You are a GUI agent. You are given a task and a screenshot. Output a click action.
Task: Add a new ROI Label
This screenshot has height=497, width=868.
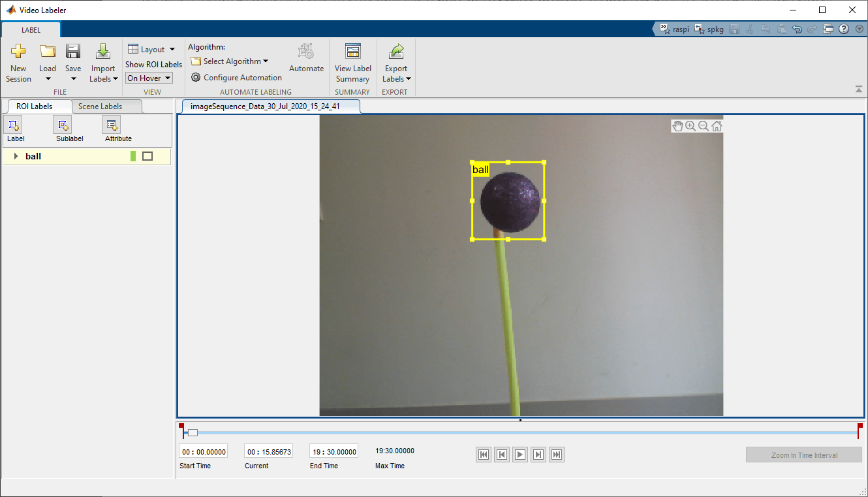(15, 125)
